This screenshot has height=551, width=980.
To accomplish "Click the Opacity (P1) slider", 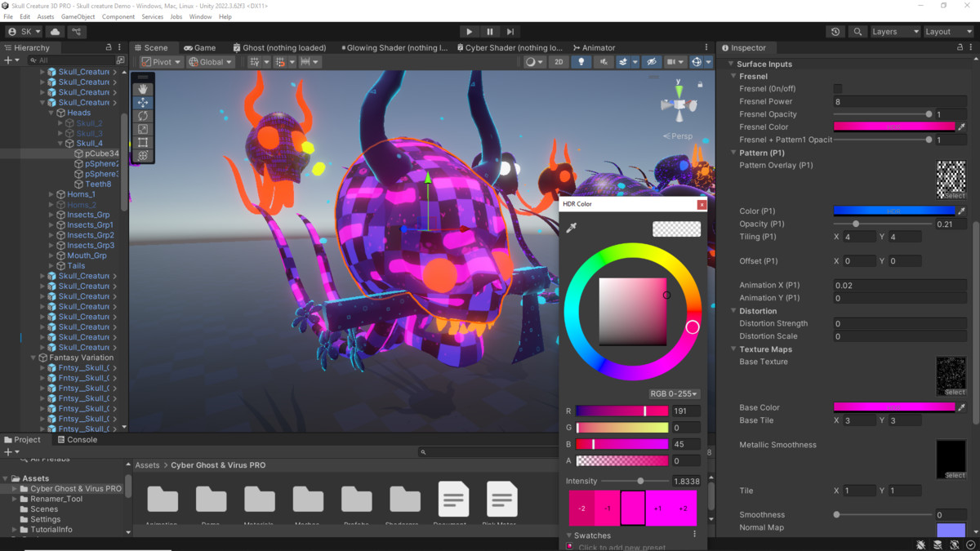I will (881, 224).
